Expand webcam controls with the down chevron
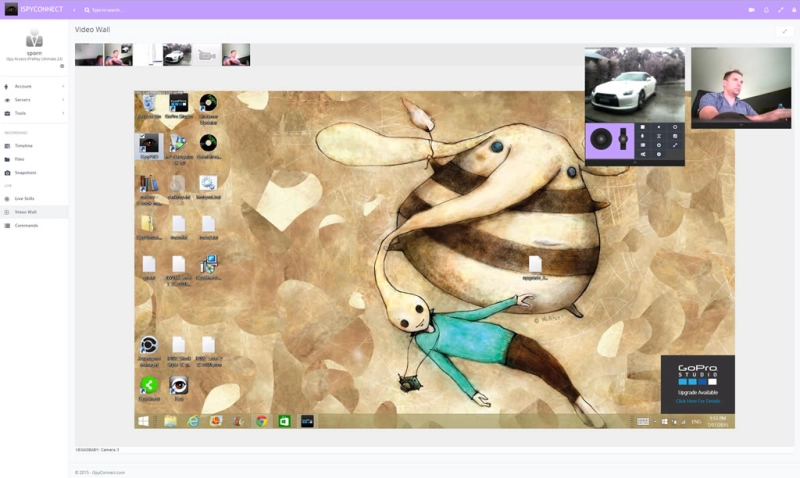The height and width of the screenshot is (478, 800). (741, 125)
